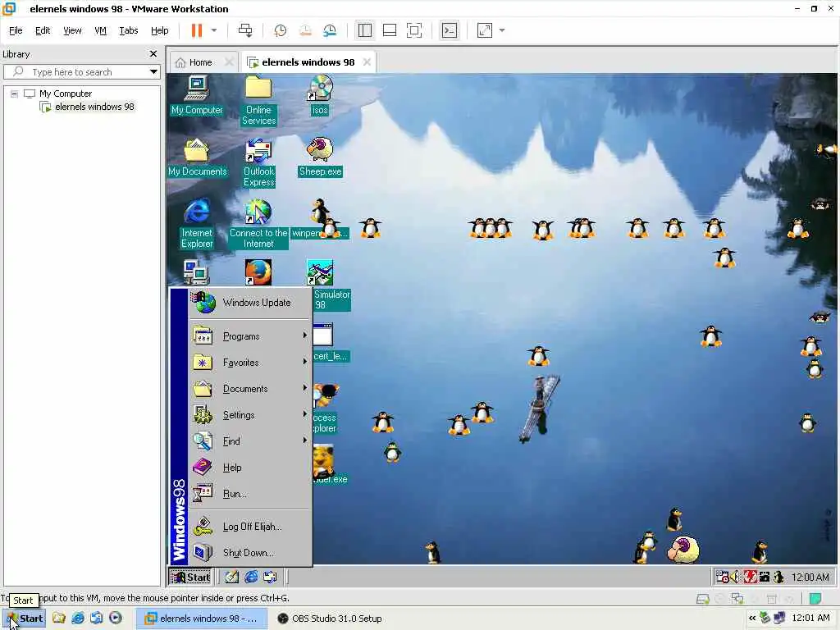Click the guest quick launch Outlook Express icon
Screen dimensions: 840x630
(x=269, y=577)
